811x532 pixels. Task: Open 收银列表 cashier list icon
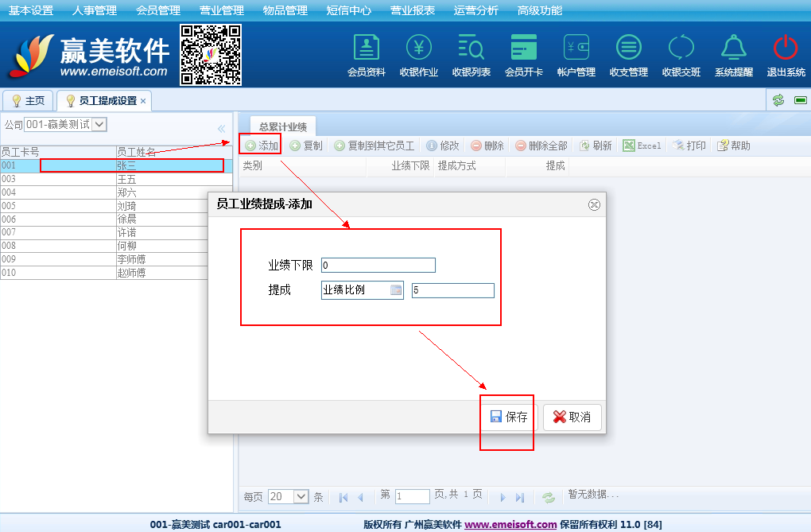click(471, 49)
